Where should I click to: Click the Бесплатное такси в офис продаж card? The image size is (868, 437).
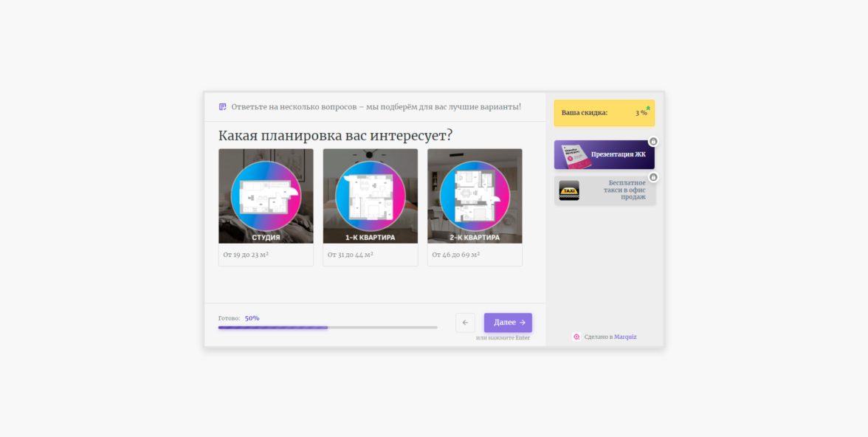pos(604,190)
